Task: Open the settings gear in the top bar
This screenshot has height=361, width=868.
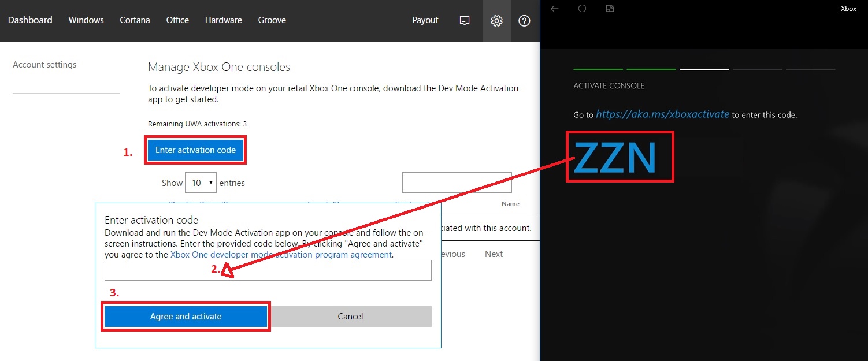Action: point(496,20)
